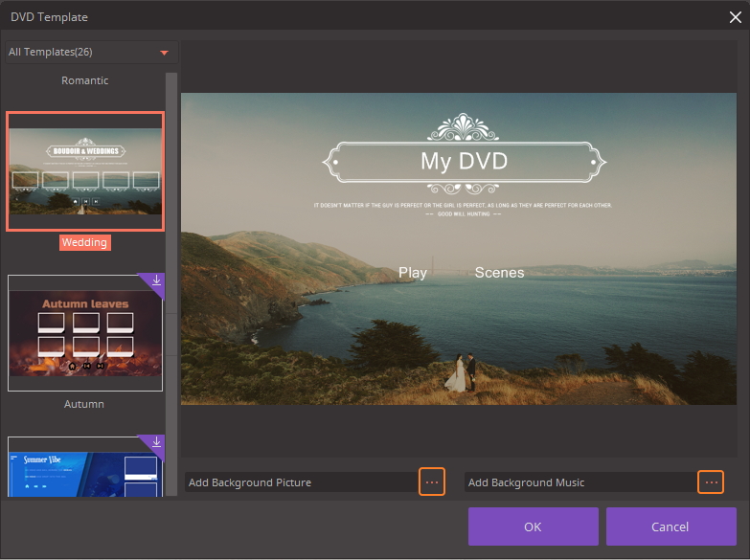
Task: Click the Scenes text in the preview
Action: pyautogui.click(x=499, y=273)
